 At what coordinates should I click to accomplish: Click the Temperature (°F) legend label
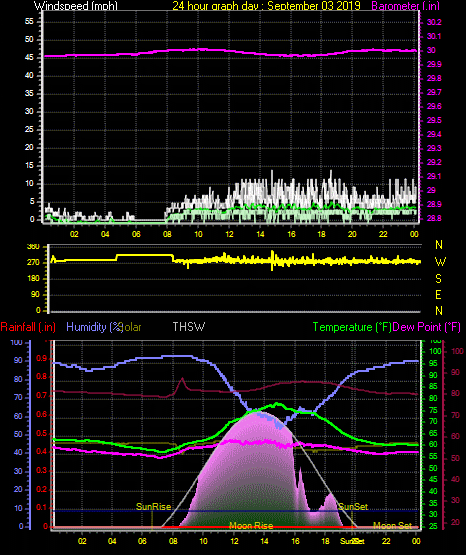(x=352, y=327)
